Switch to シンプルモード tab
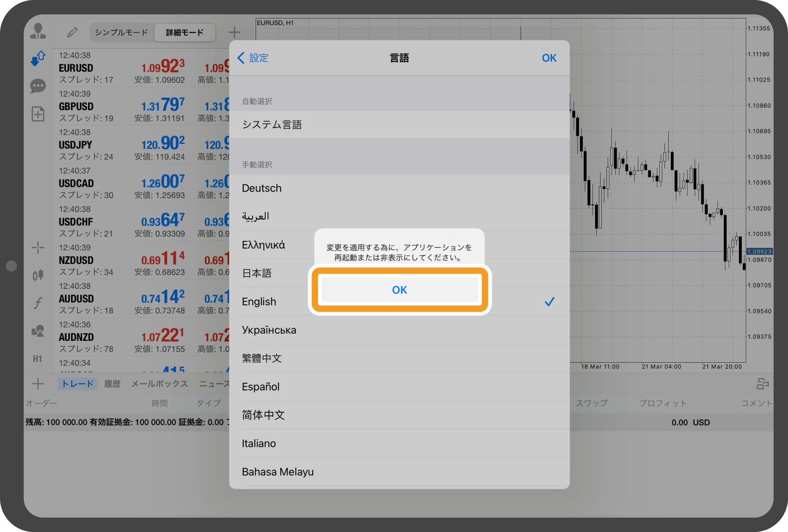The width and height of the screenshot is (788, 532). 121,32
